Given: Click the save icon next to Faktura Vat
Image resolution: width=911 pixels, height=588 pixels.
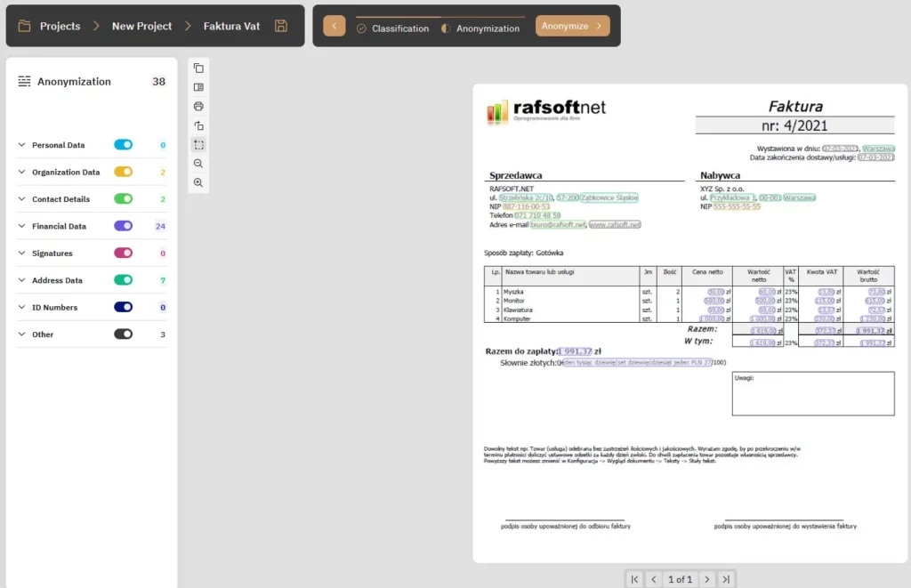Looking at the screenshot, I should (x=281, y=26).
